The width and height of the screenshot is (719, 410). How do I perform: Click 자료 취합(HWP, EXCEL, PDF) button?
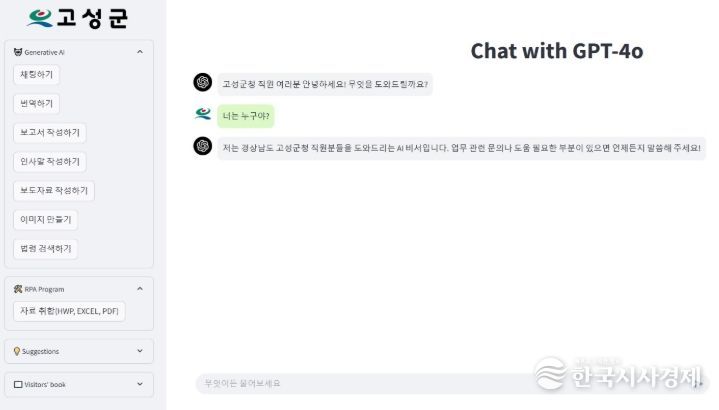[69, 311]
